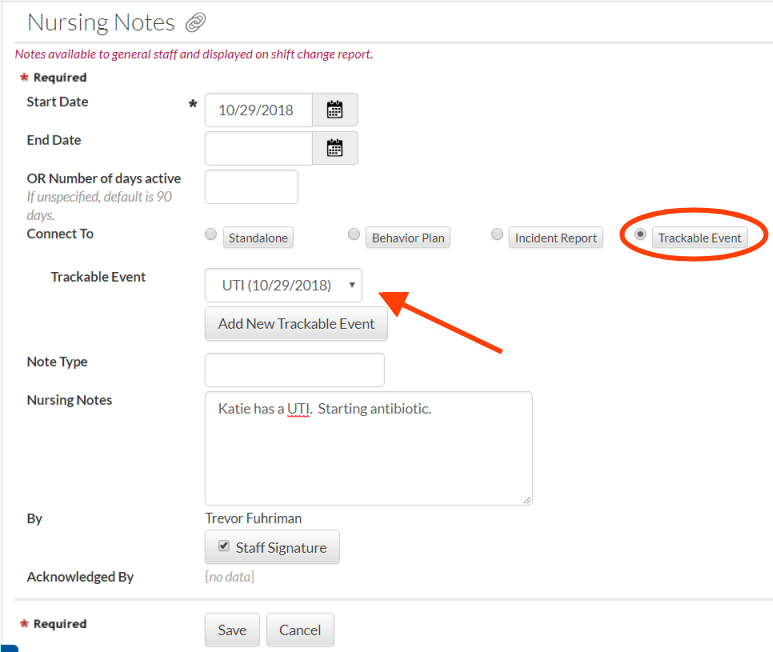Open the Start Date calendar picker
Image resolution: width=773 pixels, height=652 pixels.
(x=335, y=110)
